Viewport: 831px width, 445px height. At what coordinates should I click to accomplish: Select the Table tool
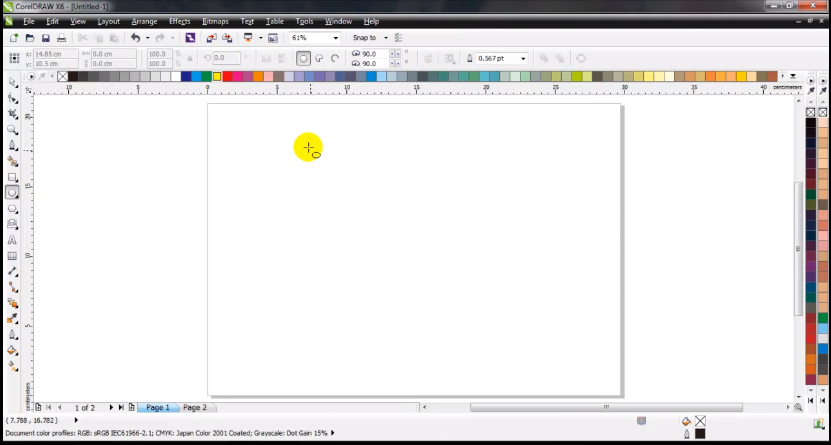coord(13,256)
